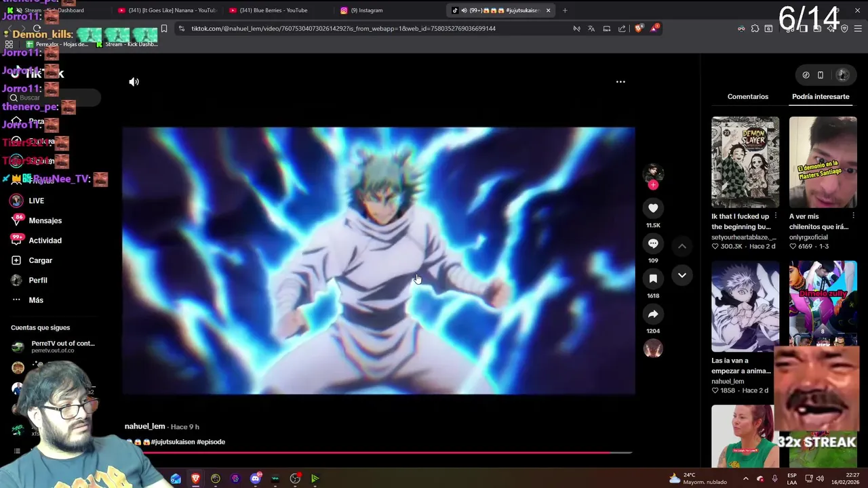Share the video via the arrow icon
Image resolution: width=868 pixels, height=488 pixels.
pos(653,314)
